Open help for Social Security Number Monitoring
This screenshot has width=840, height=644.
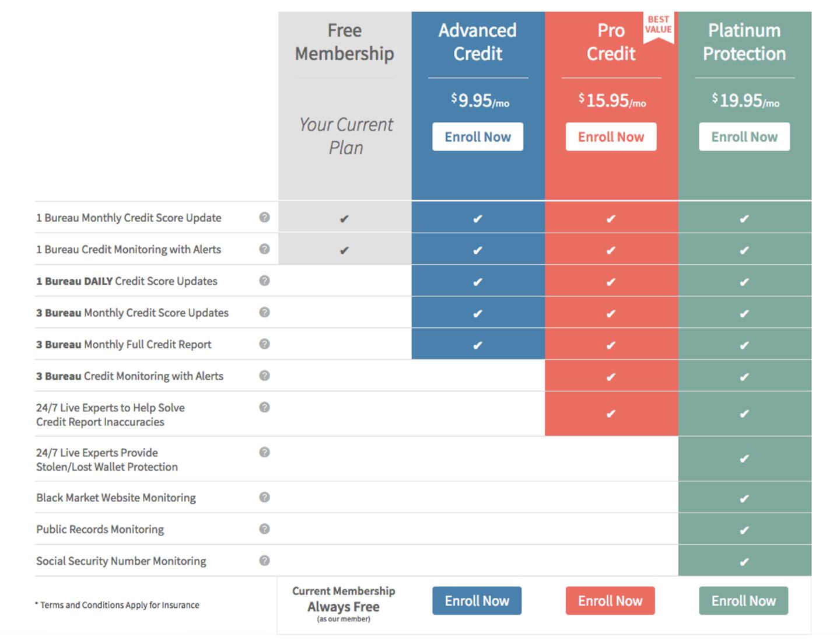264,560
